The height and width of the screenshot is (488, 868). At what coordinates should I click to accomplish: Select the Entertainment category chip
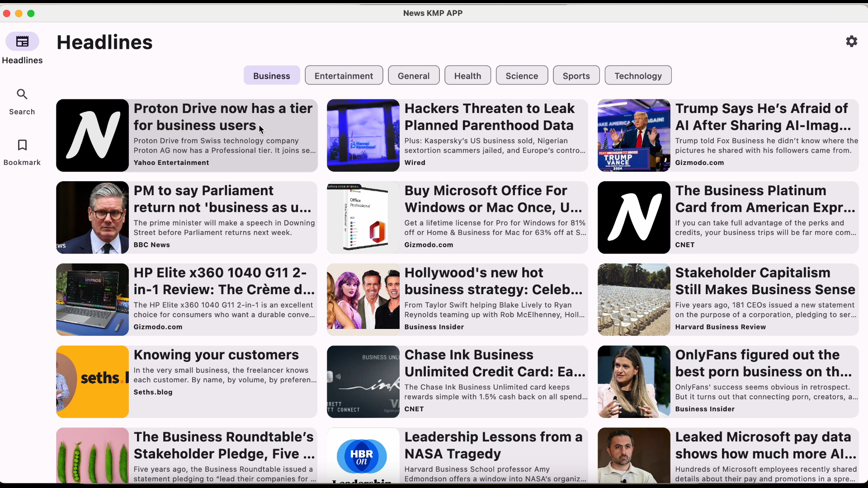pyautogui.click(x=344, y=75)
